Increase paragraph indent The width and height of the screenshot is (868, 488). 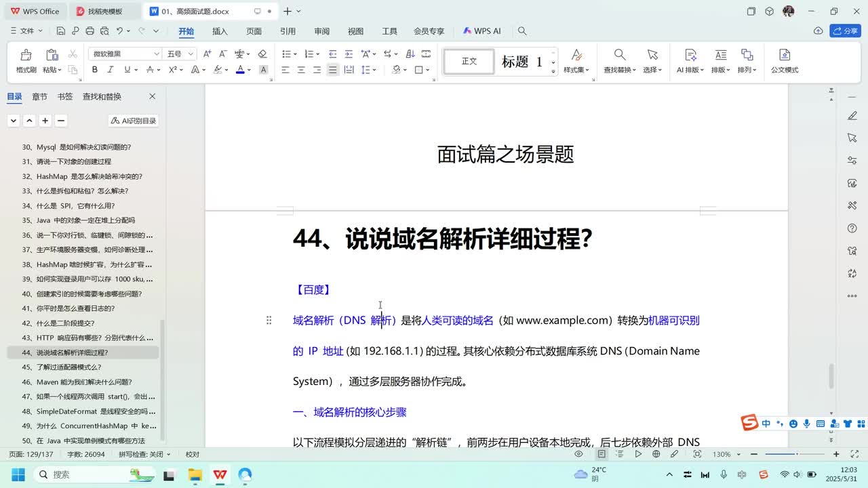349,54
